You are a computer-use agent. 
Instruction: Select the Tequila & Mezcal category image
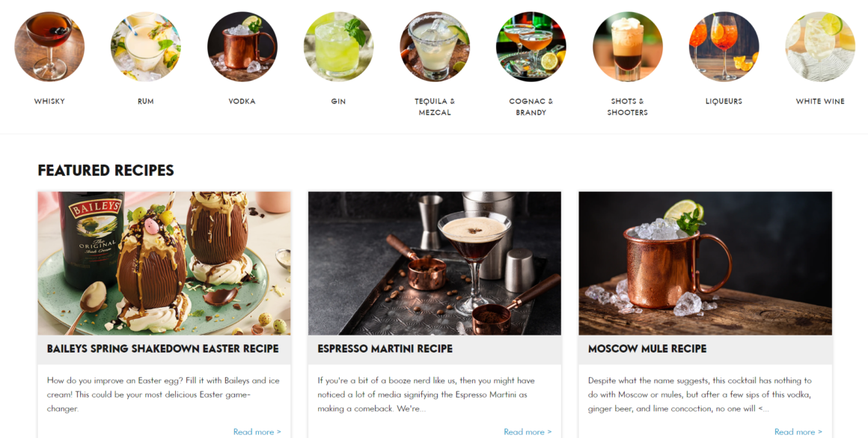point(435,46)
